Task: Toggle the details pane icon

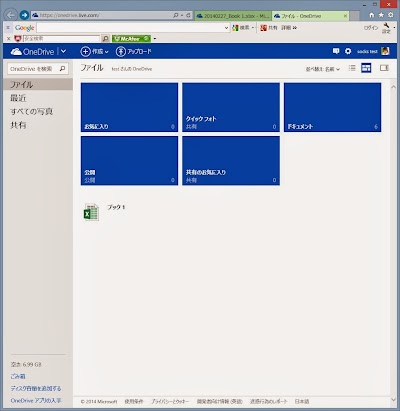Action: click(x=384, y=68)
